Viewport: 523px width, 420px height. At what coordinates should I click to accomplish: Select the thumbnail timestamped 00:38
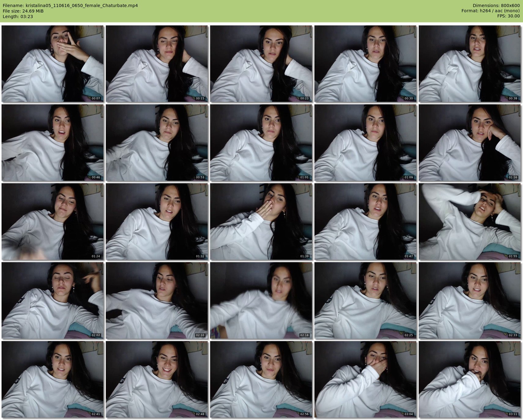470,64
